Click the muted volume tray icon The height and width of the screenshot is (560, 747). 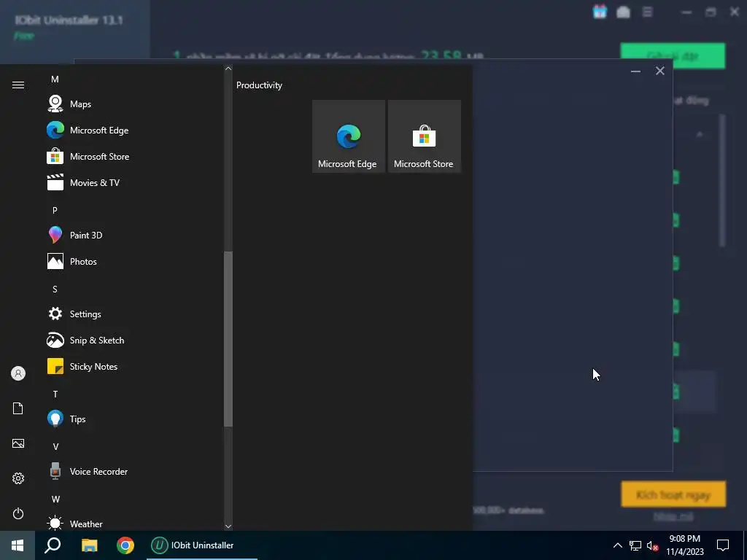[x=653, y=545]
